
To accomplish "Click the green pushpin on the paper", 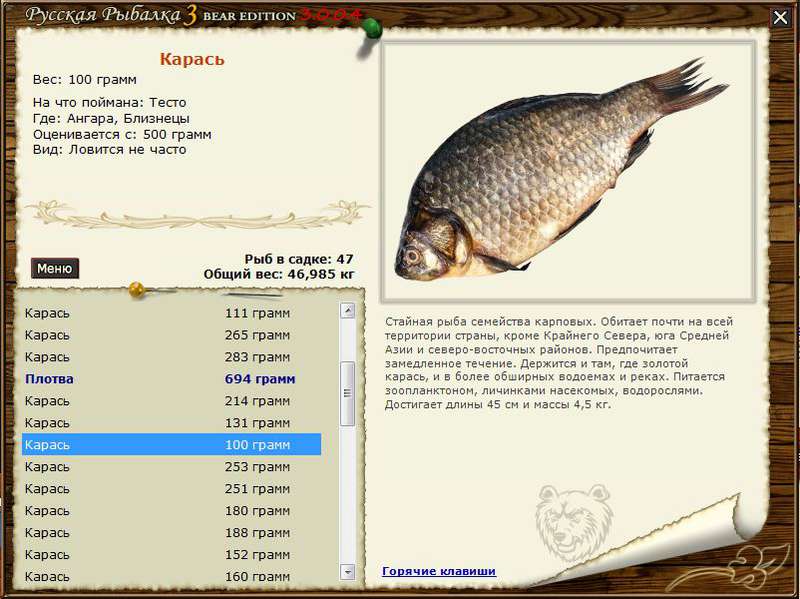I will [371, 27].
